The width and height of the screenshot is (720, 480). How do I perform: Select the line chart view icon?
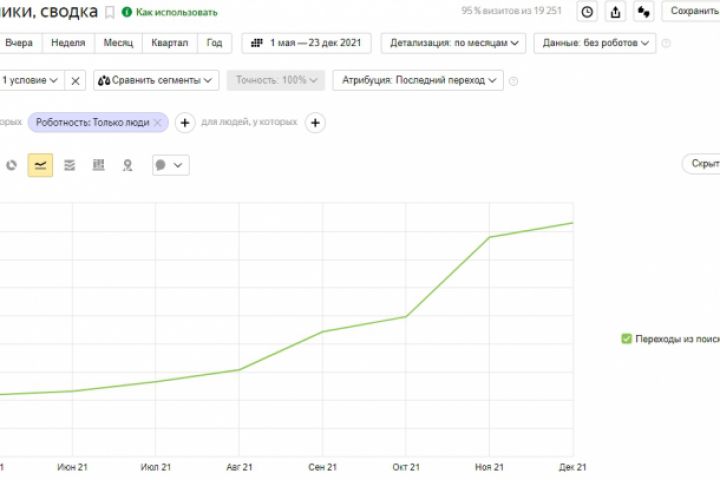tap(40, 165)
